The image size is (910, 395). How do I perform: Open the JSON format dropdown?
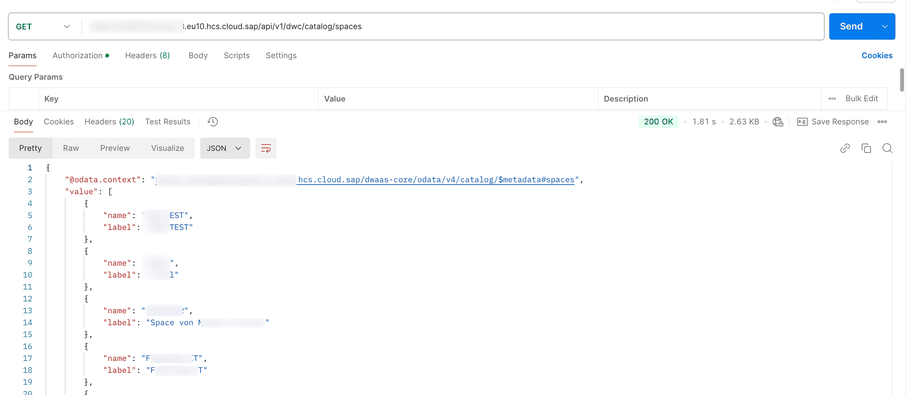225,148
